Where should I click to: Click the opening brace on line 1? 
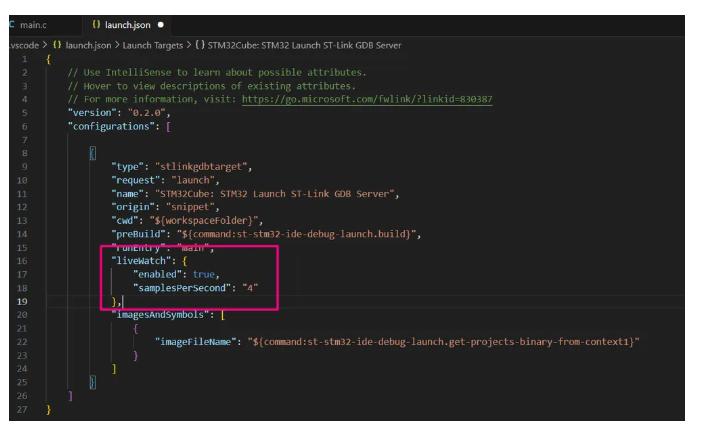point(48,59)
